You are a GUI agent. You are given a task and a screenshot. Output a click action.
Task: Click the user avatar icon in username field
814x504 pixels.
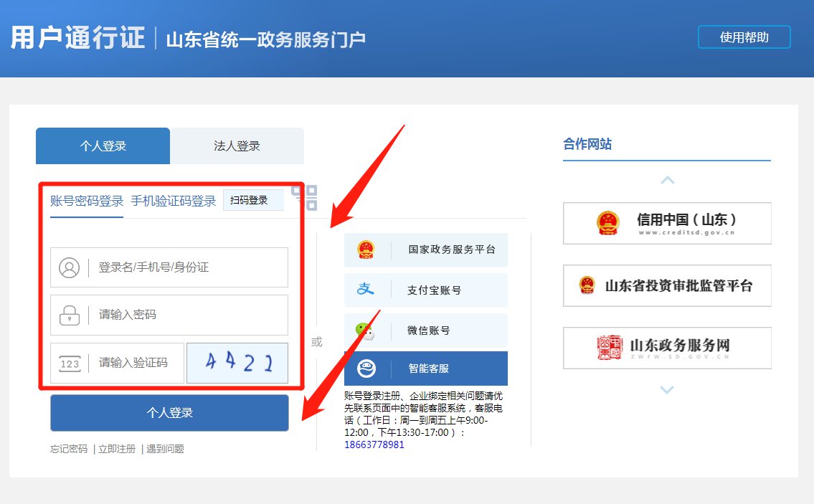tap(69, 267)
